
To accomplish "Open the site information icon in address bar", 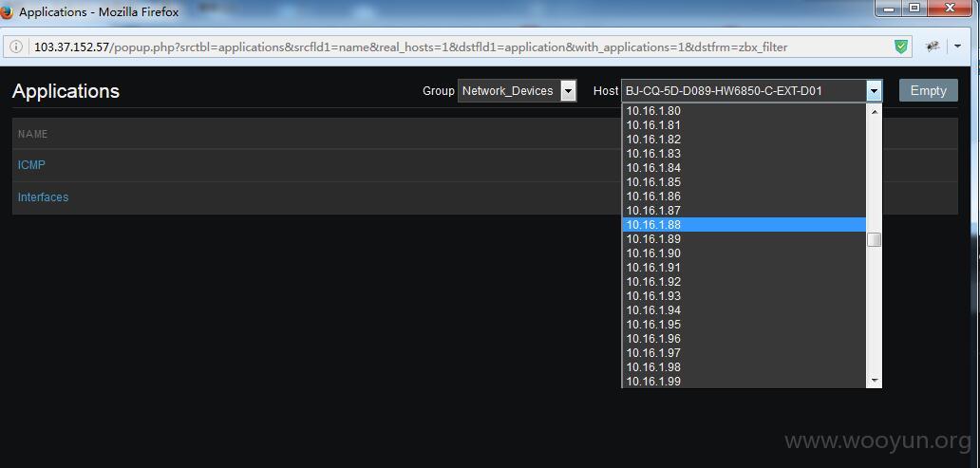I will coord(17,47).
